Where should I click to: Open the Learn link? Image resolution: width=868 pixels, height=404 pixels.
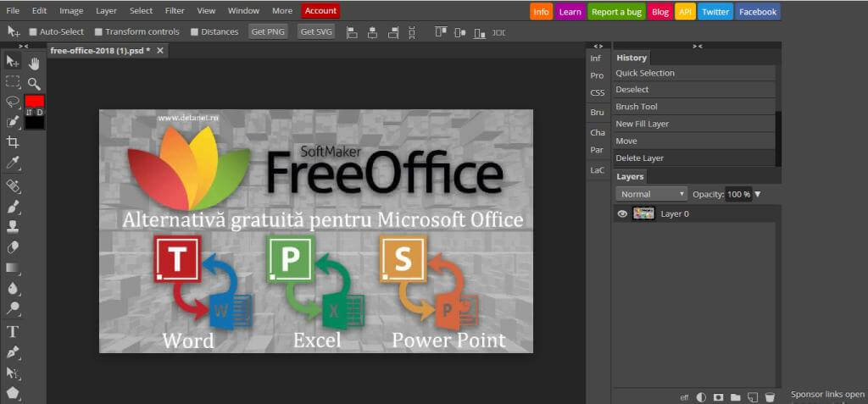(570, 12)
